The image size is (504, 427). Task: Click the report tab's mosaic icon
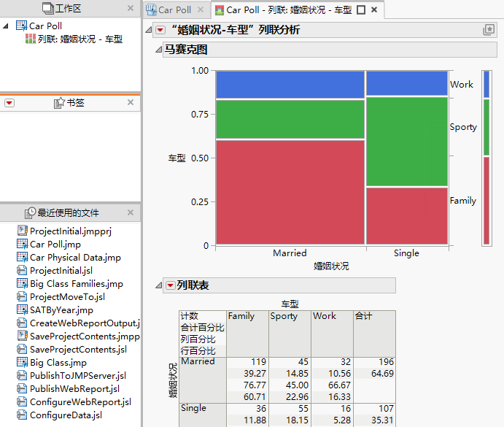tap(220, 10)
